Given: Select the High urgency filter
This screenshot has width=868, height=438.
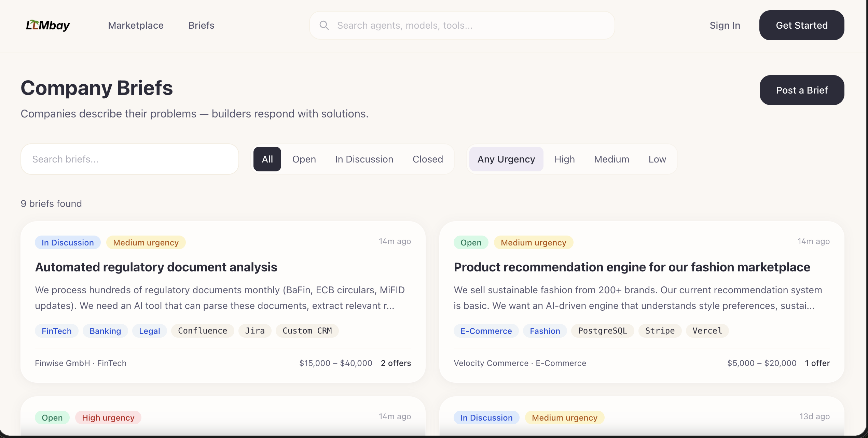Looking at the screenshot, I should 564,159.
